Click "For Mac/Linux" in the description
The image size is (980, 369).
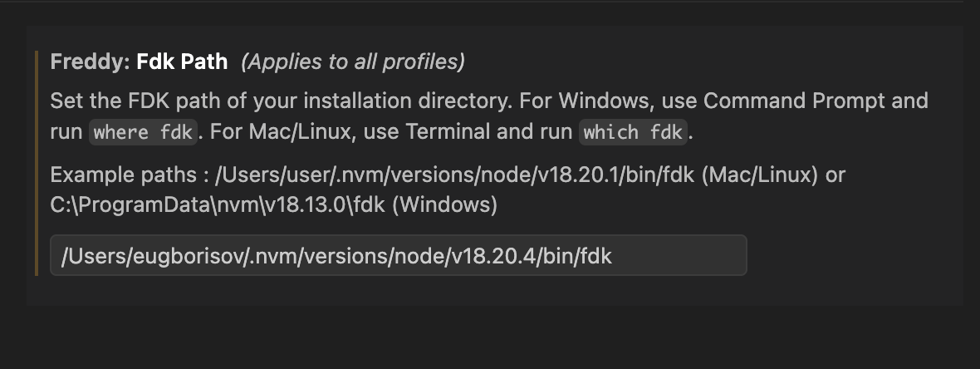coord(257,131)
